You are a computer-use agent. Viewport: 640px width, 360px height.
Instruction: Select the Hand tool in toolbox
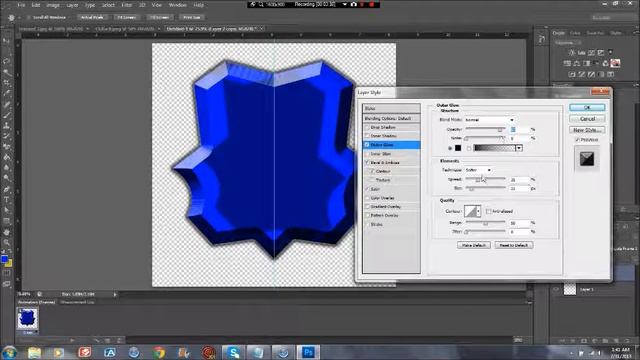[x=7, y=231]
